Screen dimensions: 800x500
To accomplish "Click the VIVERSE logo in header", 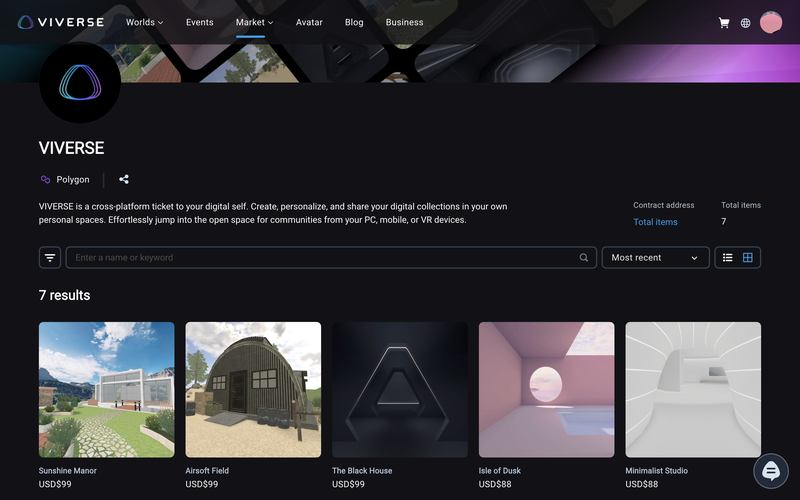I will click(x=61, y=22).
